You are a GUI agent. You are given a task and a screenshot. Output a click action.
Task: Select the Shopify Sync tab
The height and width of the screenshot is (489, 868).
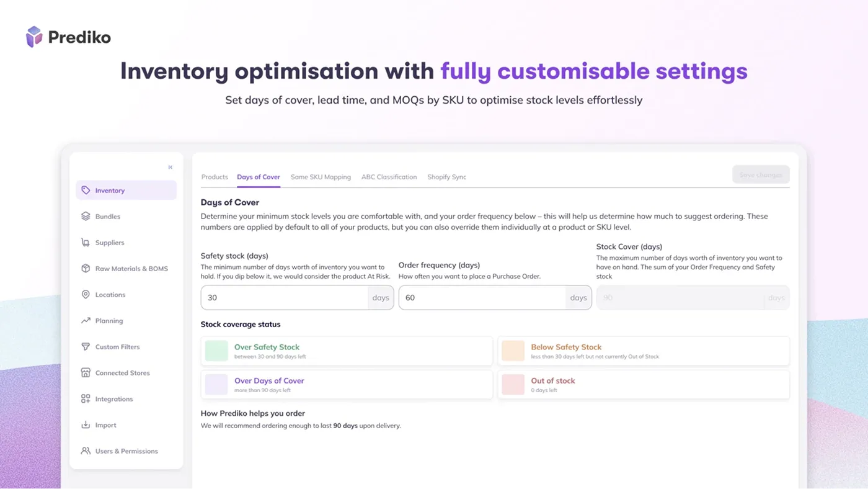click(x=446, y=177)
